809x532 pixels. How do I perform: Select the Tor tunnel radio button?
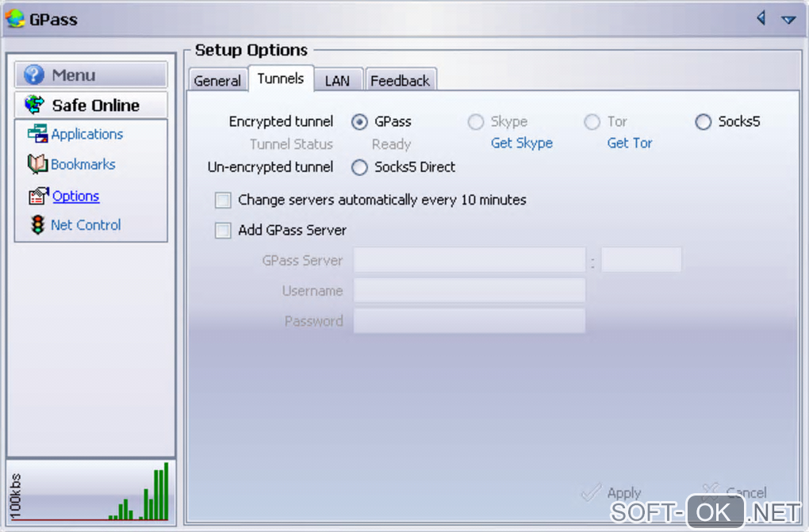[x=592, y=122]
